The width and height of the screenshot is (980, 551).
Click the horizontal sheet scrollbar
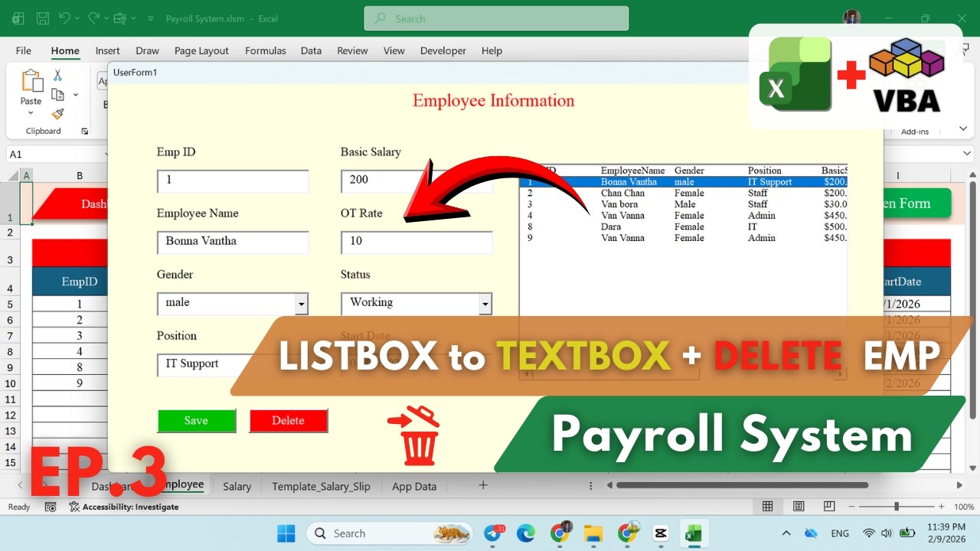pyautogui.click(x=742, y=485)
